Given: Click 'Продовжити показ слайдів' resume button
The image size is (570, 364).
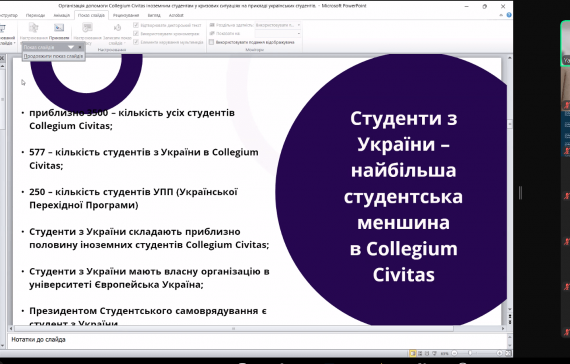Looking at the screenshot, I should coord(53,56).
